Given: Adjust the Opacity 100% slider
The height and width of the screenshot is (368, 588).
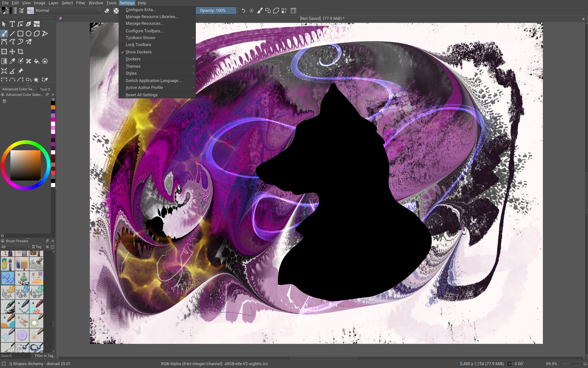Looking at the screenshot, I should point(216,10).
